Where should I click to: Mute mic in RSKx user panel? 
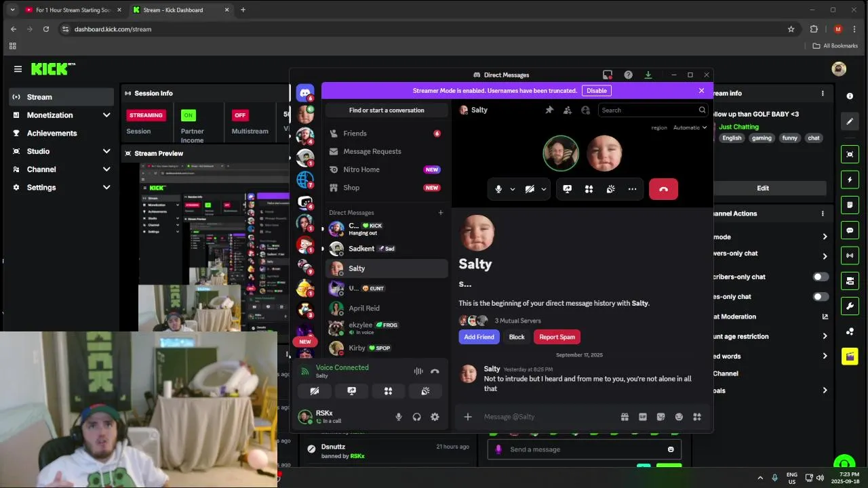pos(399,417)
